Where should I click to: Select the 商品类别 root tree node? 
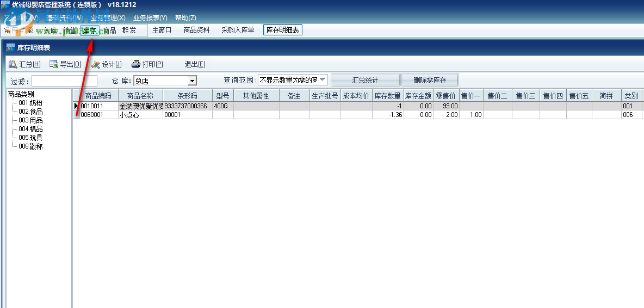pyautogui.click(x=21, y=95)
